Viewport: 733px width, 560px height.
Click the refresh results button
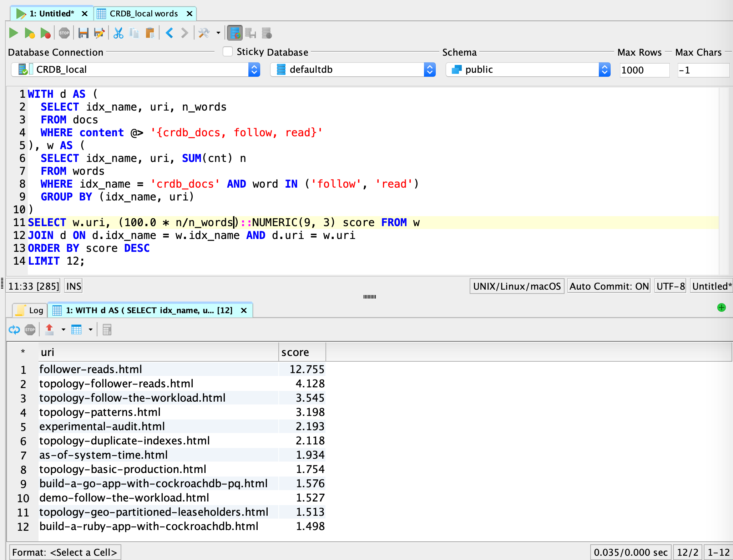pos(13,329)
